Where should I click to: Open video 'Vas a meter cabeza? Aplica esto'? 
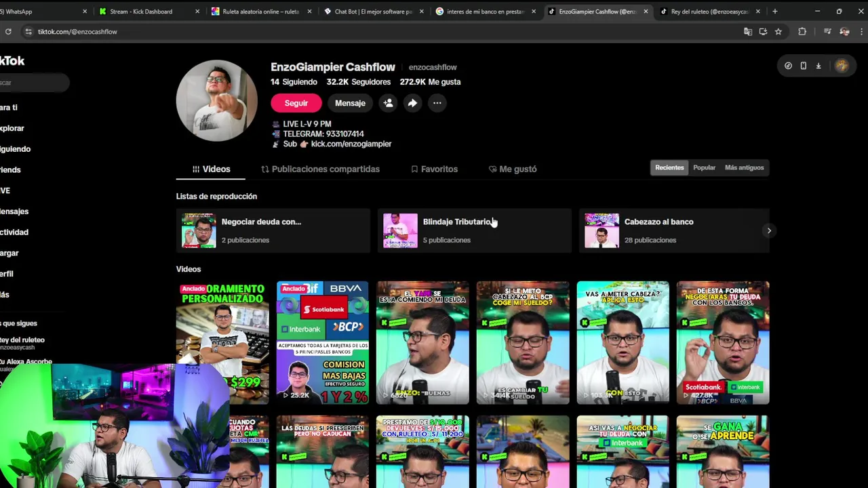[x=623, y=343]
